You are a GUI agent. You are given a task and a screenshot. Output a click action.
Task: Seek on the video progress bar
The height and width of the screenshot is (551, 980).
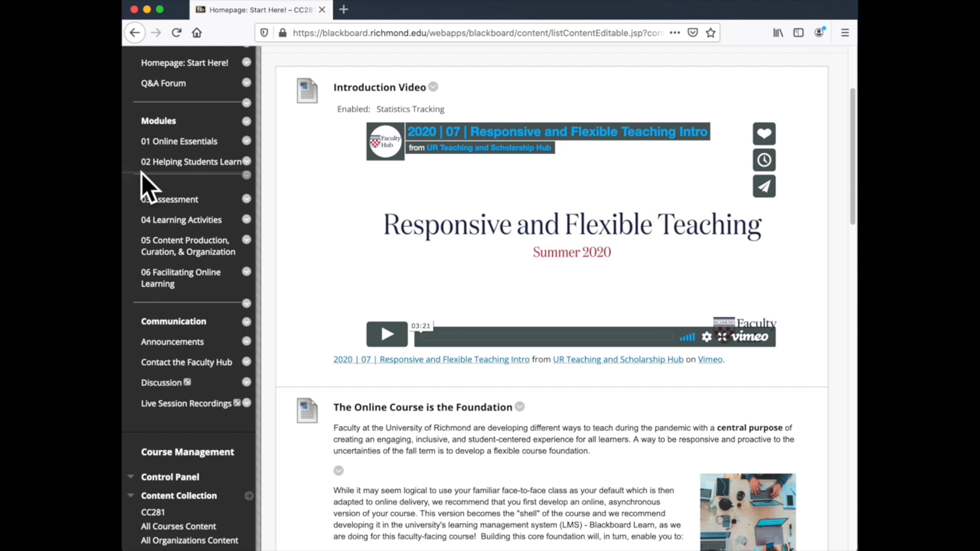tap(546, 337)
